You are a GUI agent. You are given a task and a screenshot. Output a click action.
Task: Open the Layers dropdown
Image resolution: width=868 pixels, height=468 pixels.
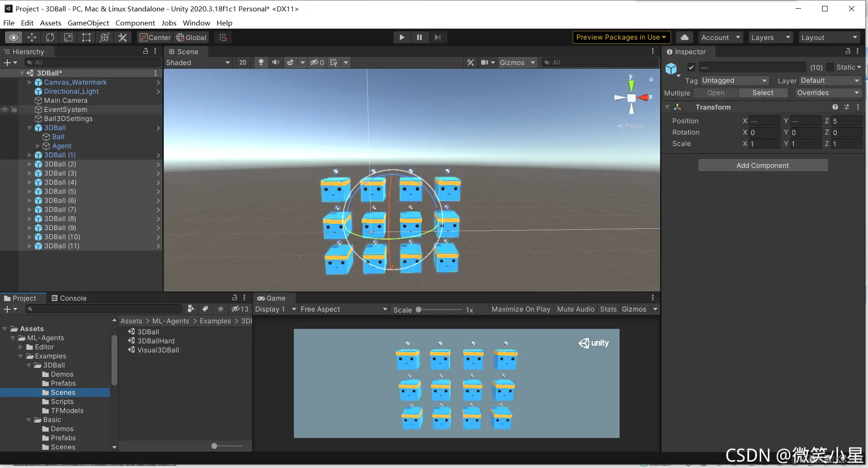[x=771, y=37]
